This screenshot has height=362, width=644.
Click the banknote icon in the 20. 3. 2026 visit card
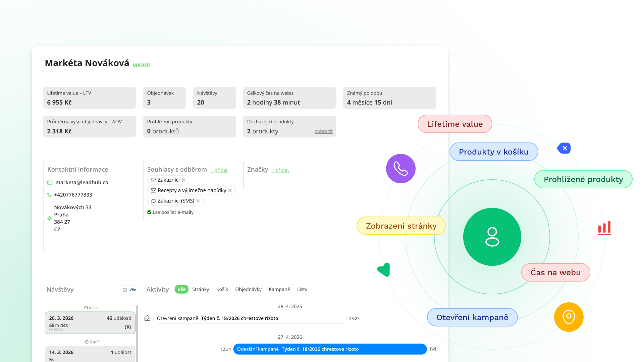click(x=128, y=327)
